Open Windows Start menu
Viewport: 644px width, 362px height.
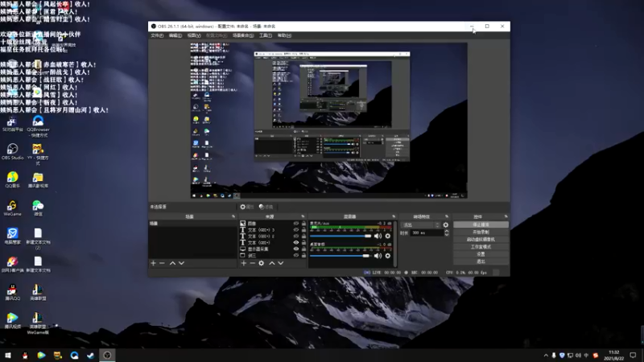point(8,355)
